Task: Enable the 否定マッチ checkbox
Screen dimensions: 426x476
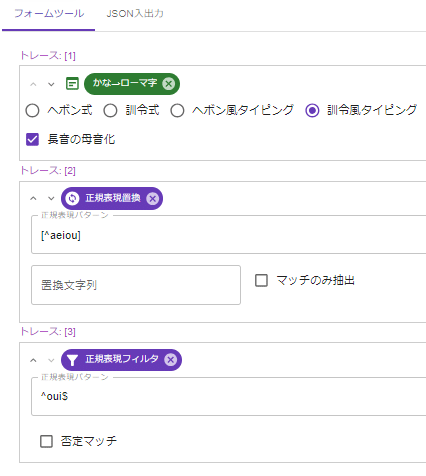Action: point(46,441)
